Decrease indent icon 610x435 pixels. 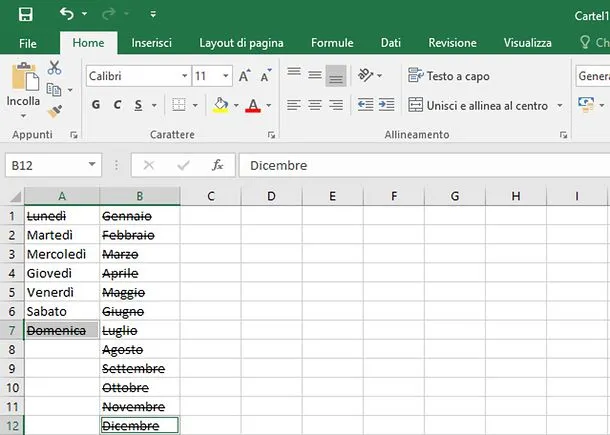coord(366,105)
